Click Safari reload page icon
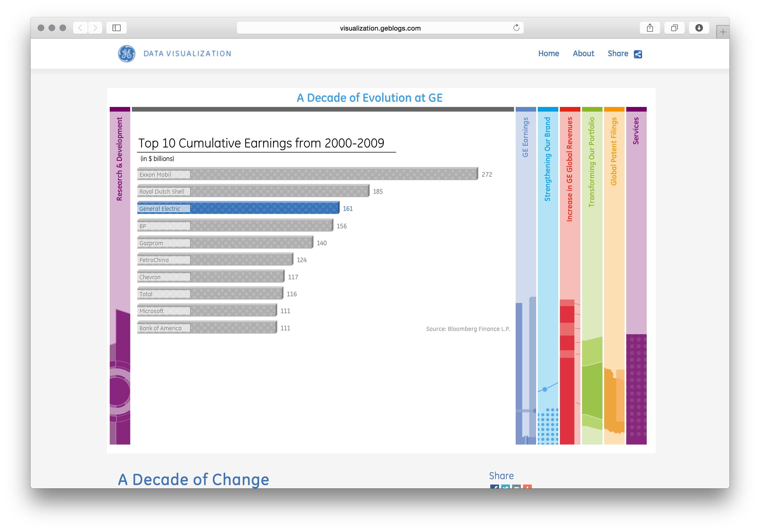The height and width of the screenshot is (532, 760). coord(516,28)
